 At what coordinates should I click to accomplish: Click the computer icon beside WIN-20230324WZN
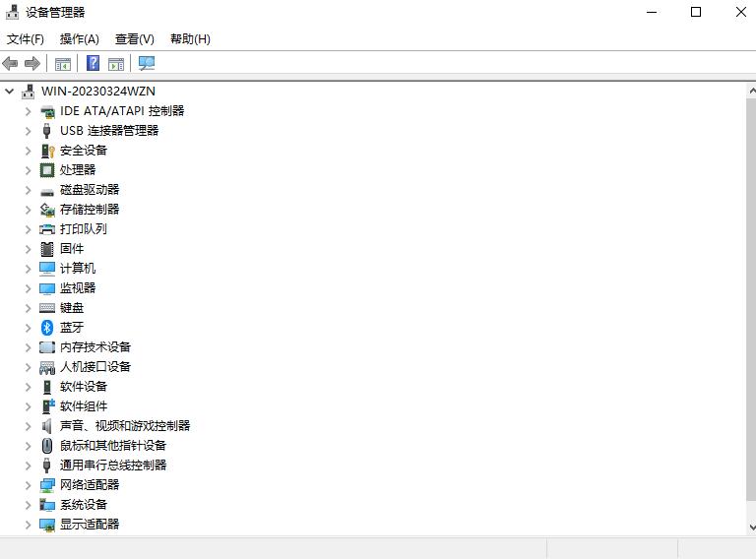[28, 92]
